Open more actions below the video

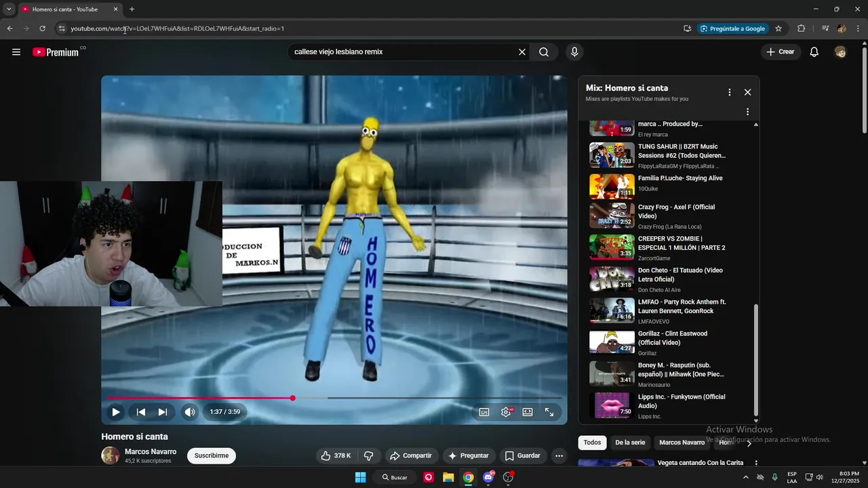tap(559, 456)
